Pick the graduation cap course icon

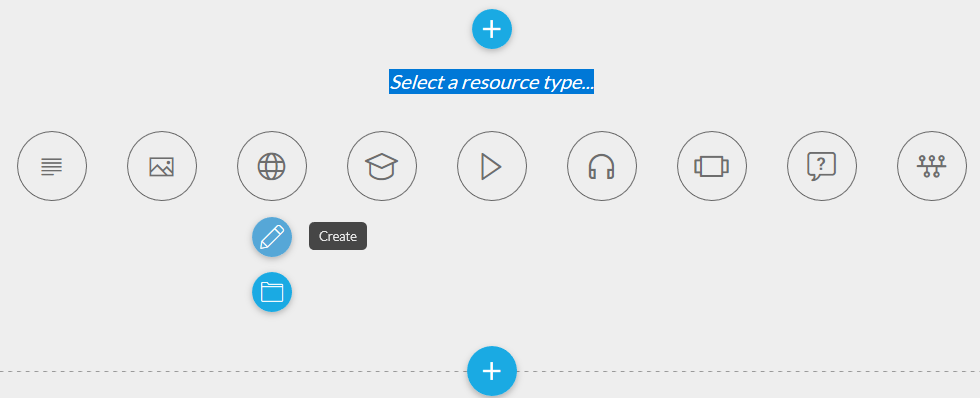(x=382, y=166)
